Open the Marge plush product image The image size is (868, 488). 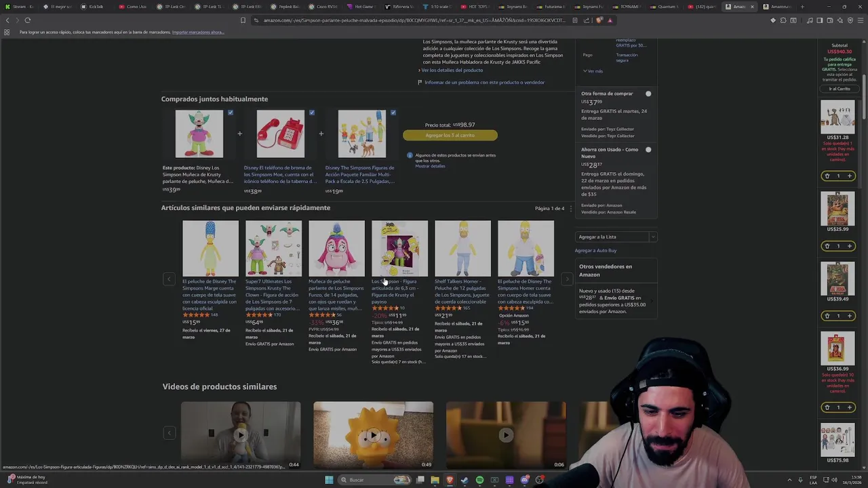(x=210, y=248)
